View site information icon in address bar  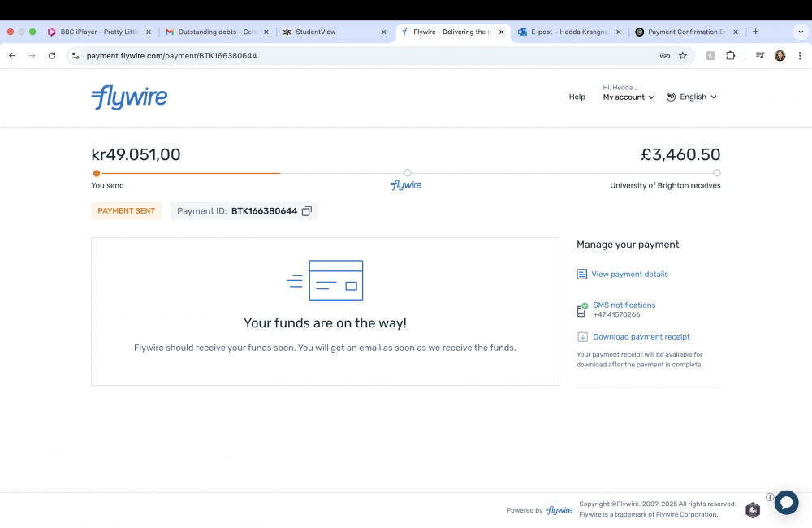[x=76, y=56]
